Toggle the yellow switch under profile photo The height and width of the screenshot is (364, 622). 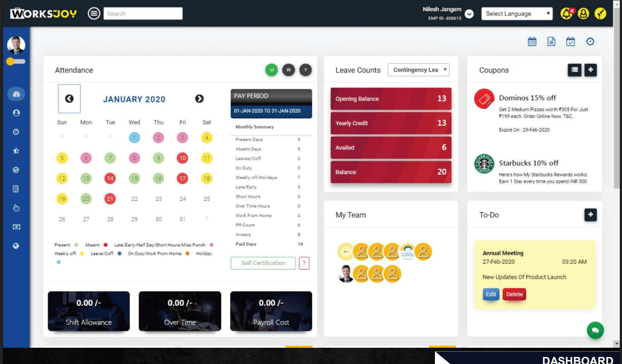click(x=15, y=62)
